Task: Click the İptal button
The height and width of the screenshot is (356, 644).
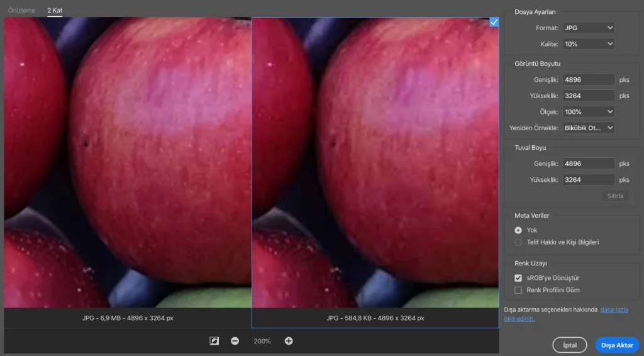Action: coord(570,345)
